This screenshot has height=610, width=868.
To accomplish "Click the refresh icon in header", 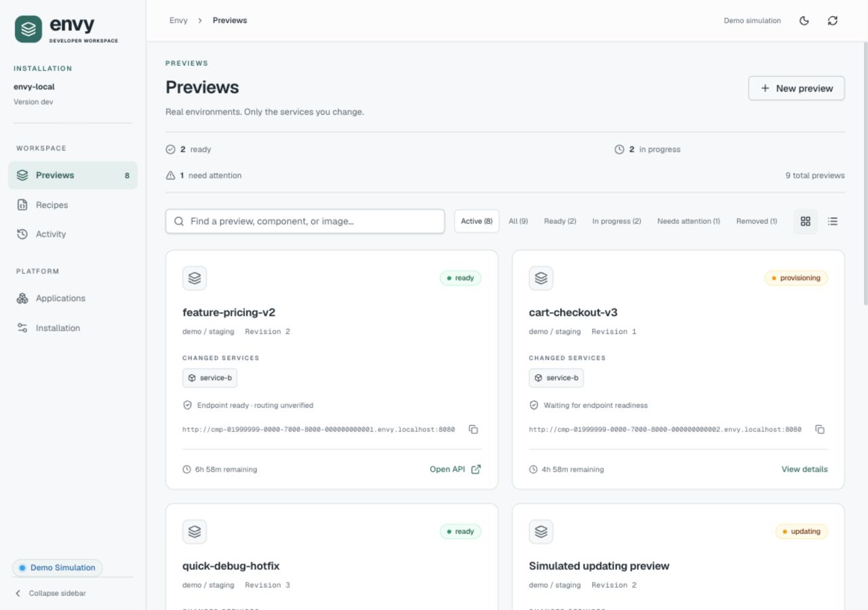I will (x=833, y=20).
